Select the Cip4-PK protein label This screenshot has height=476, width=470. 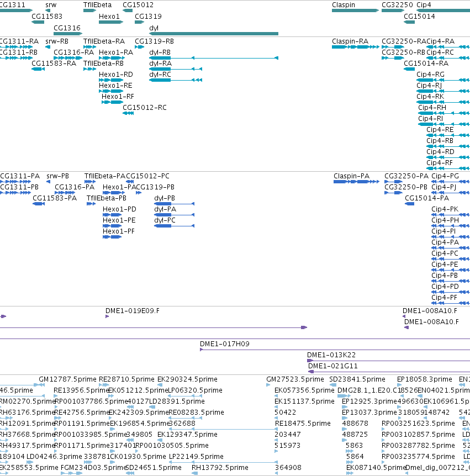(445, 209)
